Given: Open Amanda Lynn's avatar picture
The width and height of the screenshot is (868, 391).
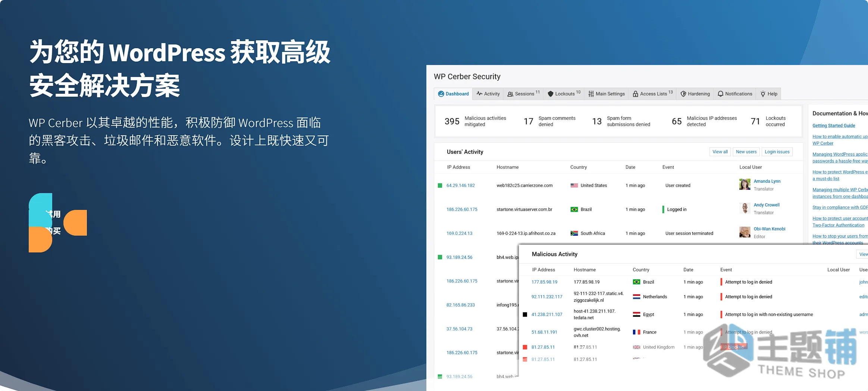Looking at the screenshot, I should (745, 184).
